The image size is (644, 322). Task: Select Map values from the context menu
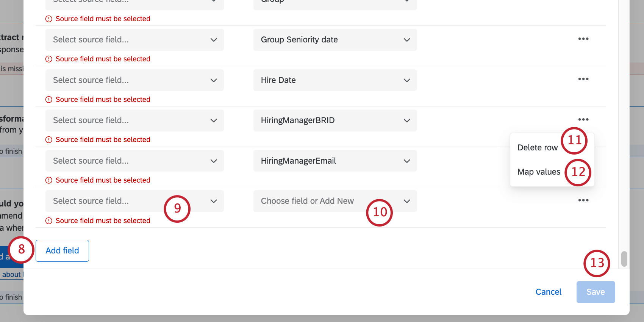click(539, 172)
